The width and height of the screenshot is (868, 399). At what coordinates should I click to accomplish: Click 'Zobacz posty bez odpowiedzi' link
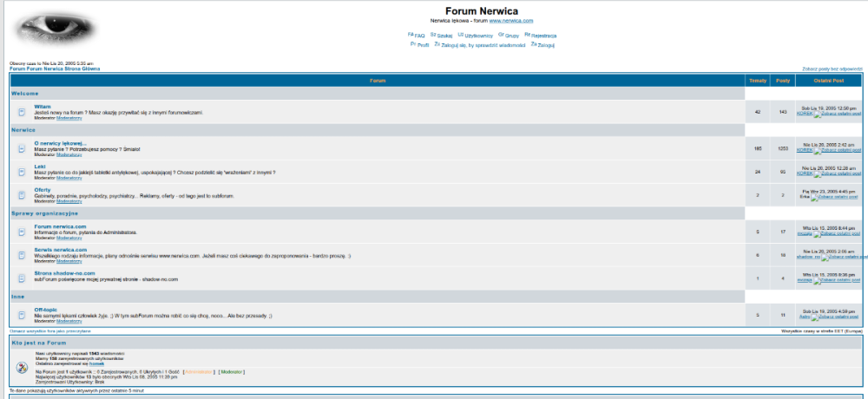pyautogui.click(x=832, y=68)
